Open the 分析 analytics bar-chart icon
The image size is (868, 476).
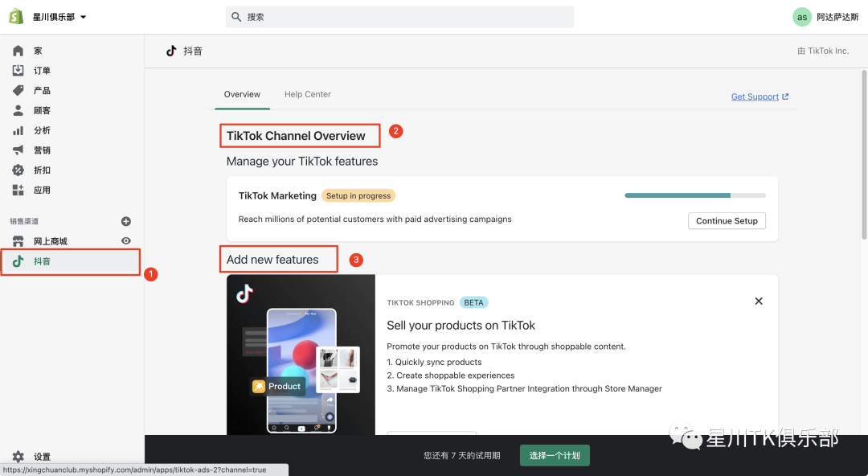point(18,130)
